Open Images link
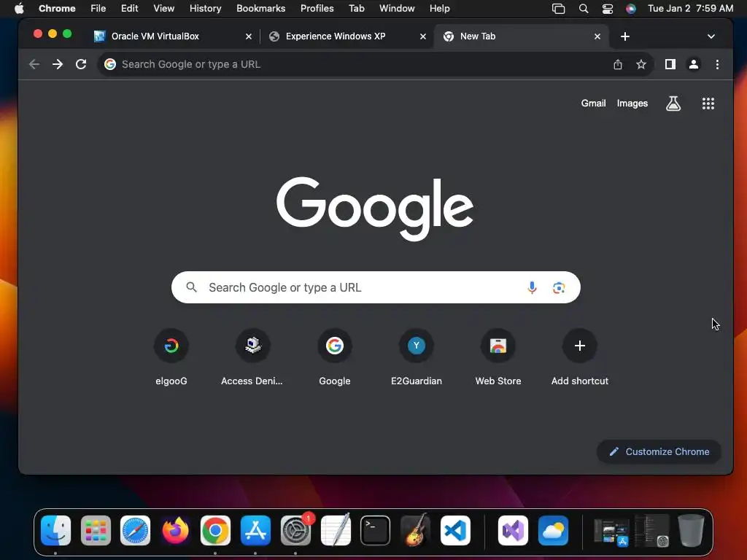 point(632,104)
